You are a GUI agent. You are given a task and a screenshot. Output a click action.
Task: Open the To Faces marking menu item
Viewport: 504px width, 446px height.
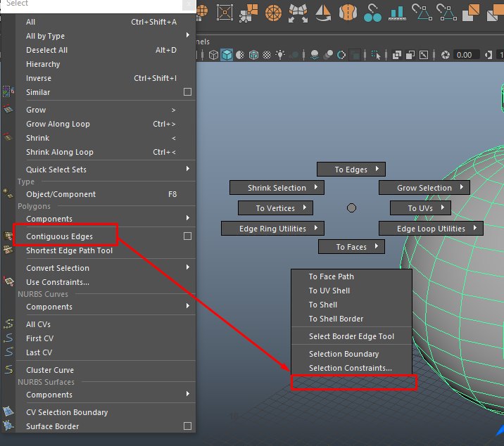tap(351, 247)
